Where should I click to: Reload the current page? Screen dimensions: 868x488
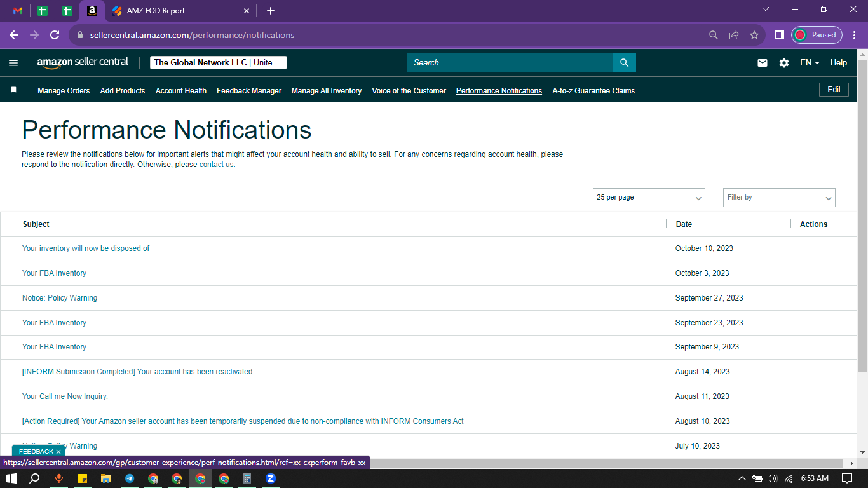55,35
